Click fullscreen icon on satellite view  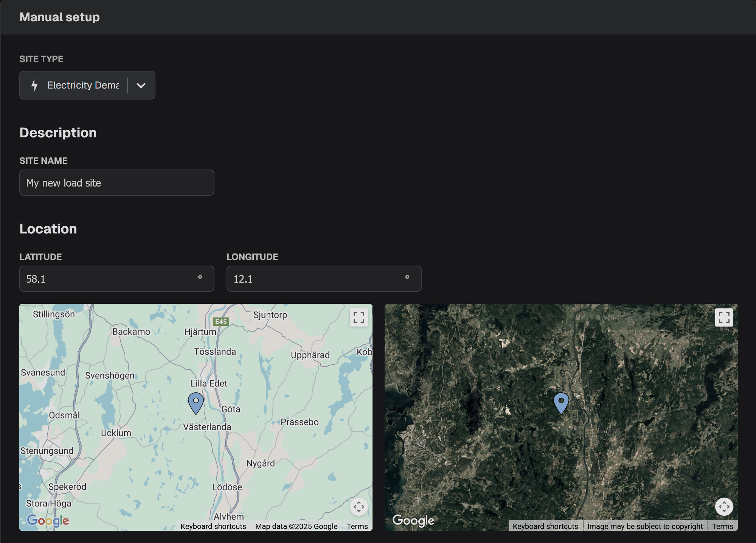[724, 317]
